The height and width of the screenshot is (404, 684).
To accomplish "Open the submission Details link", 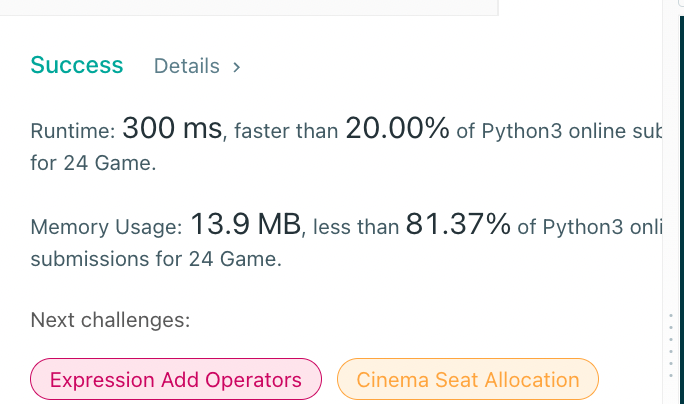I will click(x=186, y=67).
